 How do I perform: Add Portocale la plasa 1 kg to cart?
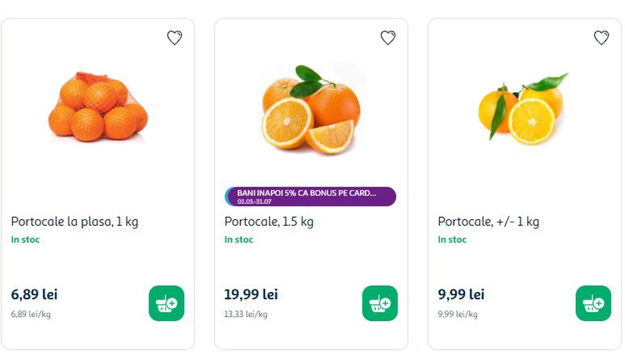166,303
